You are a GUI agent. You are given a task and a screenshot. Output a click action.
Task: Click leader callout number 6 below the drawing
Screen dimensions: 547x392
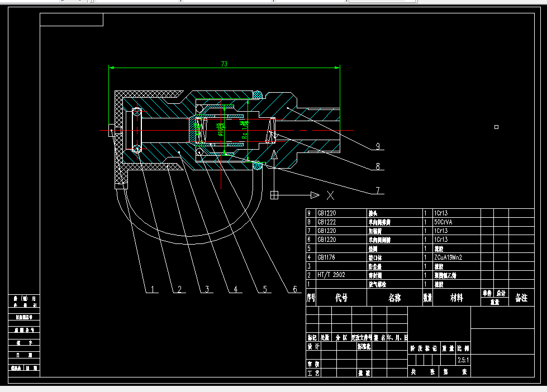tap(295, 289)
